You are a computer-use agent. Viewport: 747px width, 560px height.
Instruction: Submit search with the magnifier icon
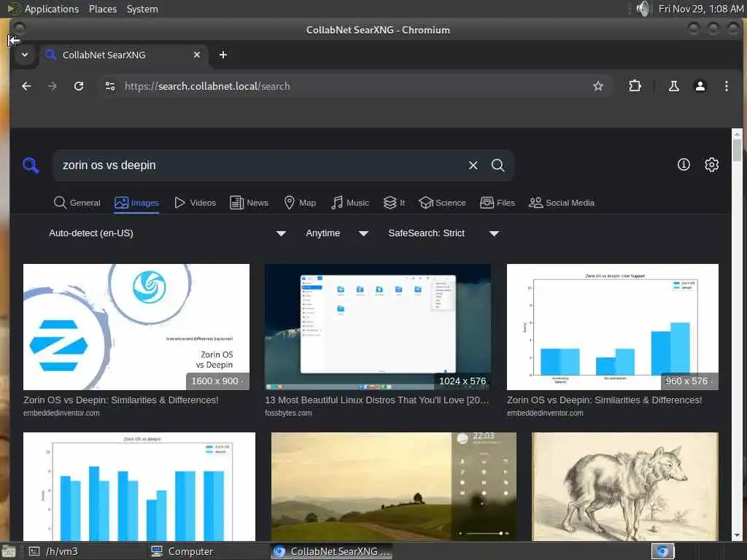(x=498, y=166)
